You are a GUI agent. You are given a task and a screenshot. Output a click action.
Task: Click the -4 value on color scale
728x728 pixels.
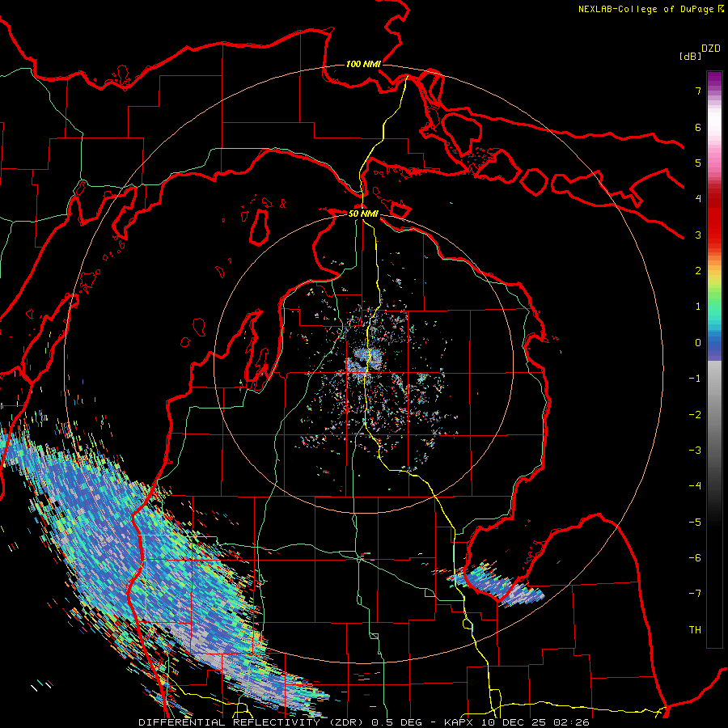point(695,486)
